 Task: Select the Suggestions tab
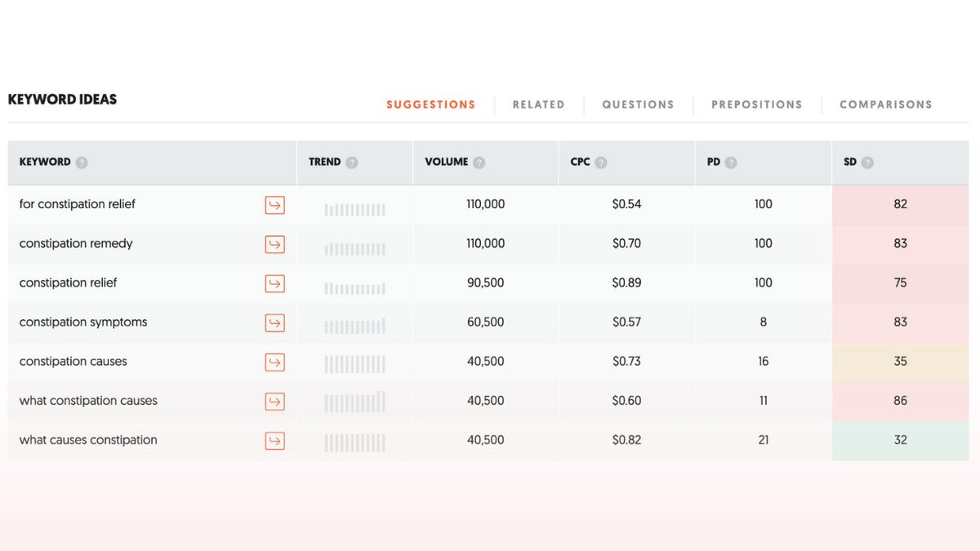pos(431,104)
